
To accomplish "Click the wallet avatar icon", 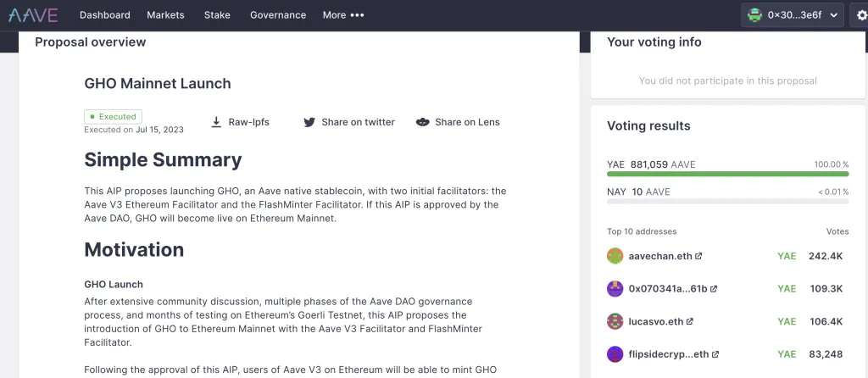I will coord(754,15).
